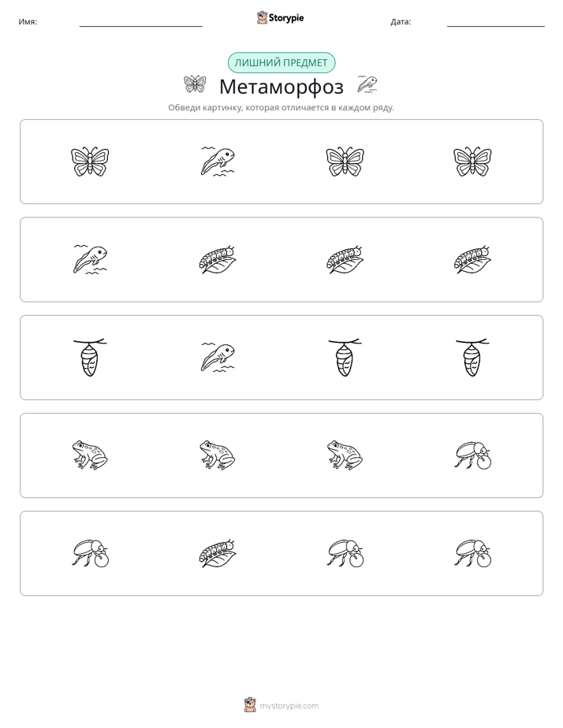Screen dimensions: 563x728
Task: Circle the tadpole in the caterpillar row
Action: (x=90, y=259)
